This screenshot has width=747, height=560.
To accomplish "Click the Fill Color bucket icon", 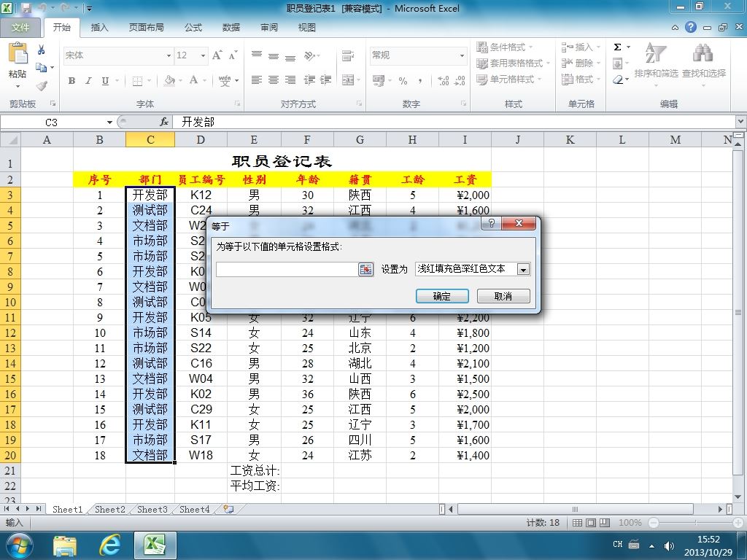I will [x=169, y=80].
